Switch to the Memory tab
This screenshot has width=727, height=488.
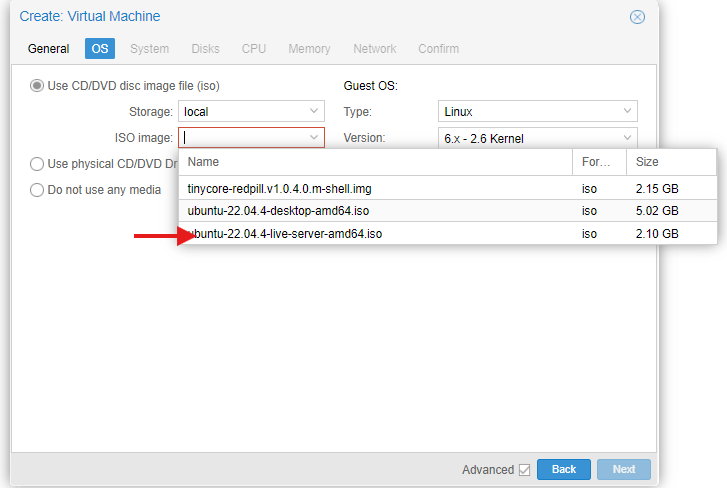309,49
